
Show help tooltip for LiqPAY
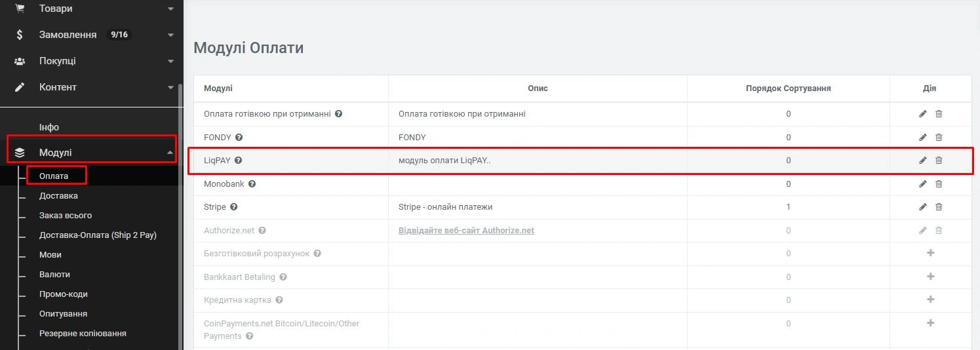[239, 161]
